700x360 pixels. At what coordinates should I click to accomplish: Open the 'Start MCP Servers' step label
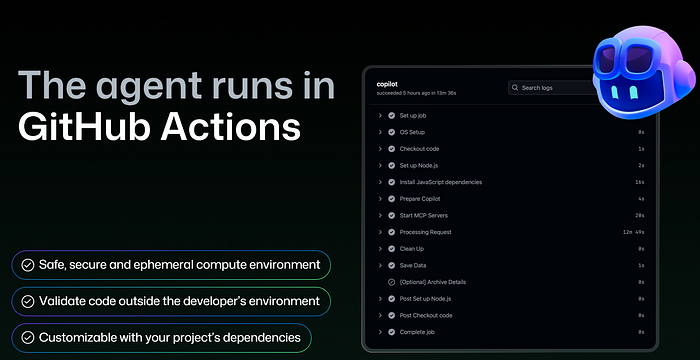point(424,215)
